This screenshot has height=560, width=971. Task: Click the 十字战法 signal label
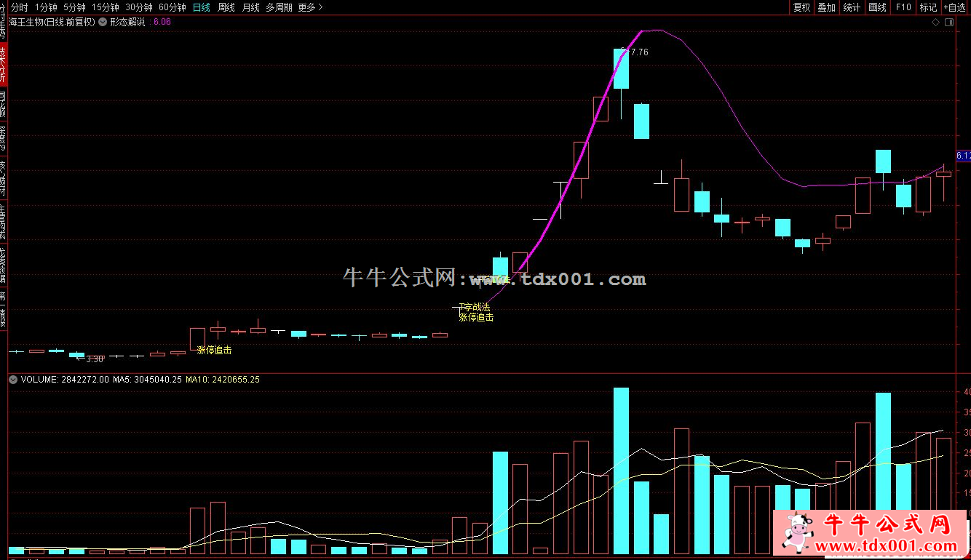point(475,308)
